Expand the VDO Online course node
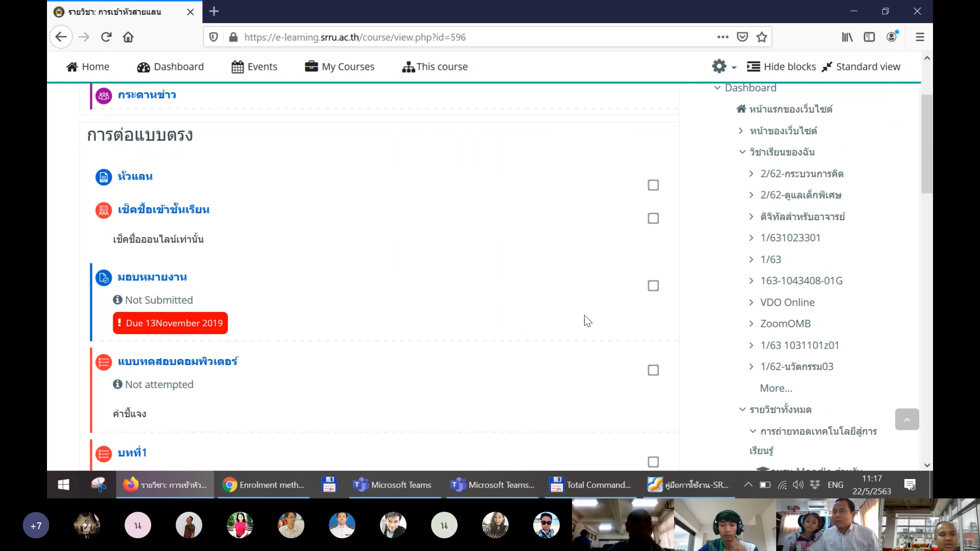The image size is (980, 551). pyautogui.click(x=751, y=302)
